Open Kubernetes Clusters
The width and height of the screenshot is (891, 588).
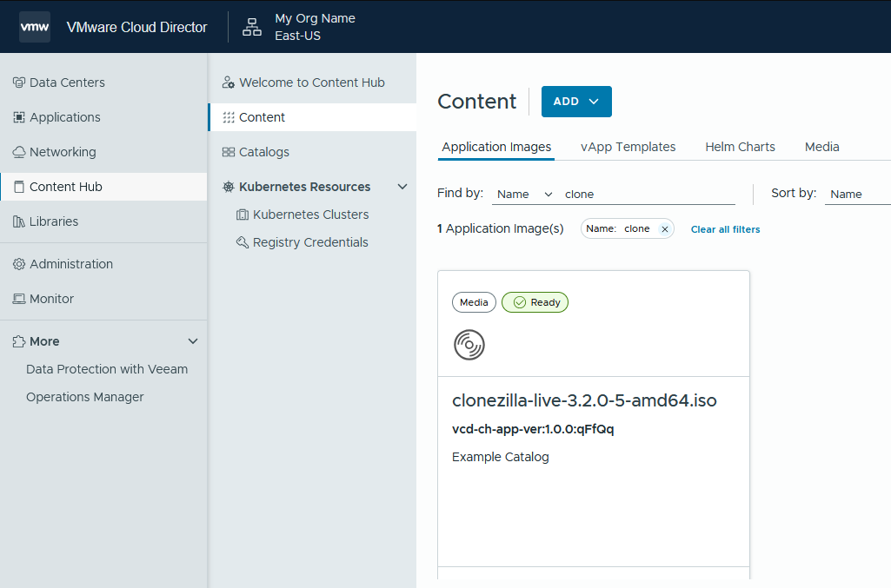tap(313, 215)
